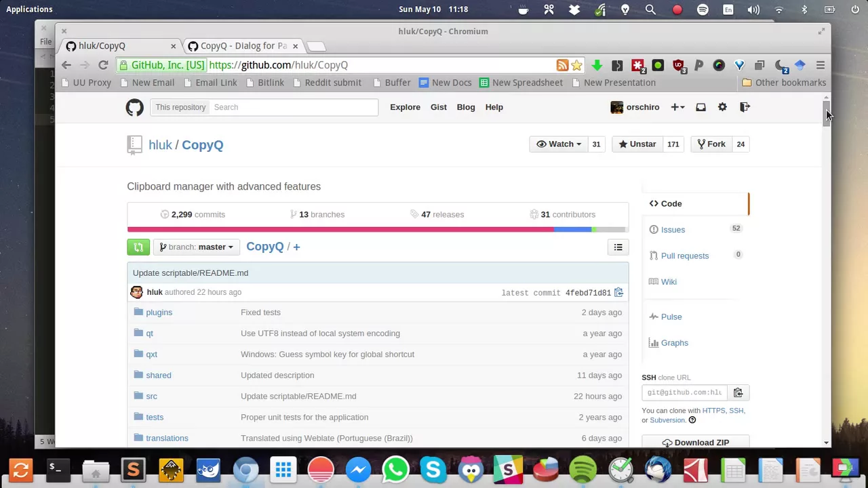The width and height of the screenshot is (868, 488).
Task: View the 47 releases
Action: point(437,214)
